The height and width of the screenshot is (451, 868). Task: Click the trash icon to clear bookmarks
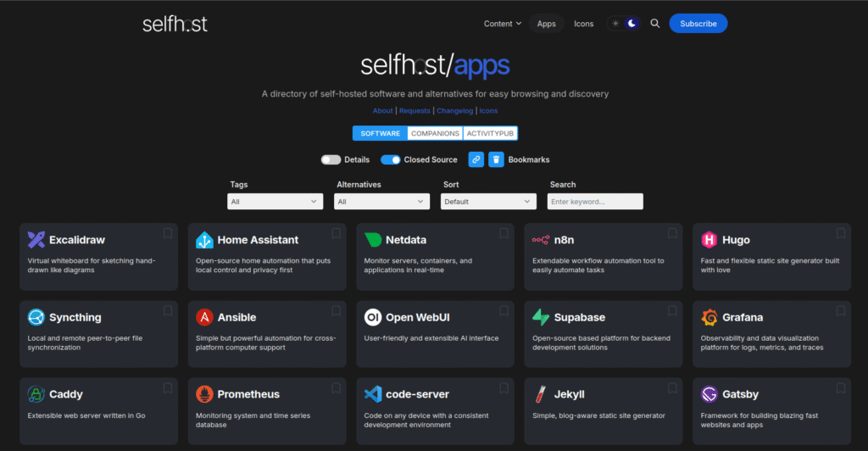coord(496,159)
